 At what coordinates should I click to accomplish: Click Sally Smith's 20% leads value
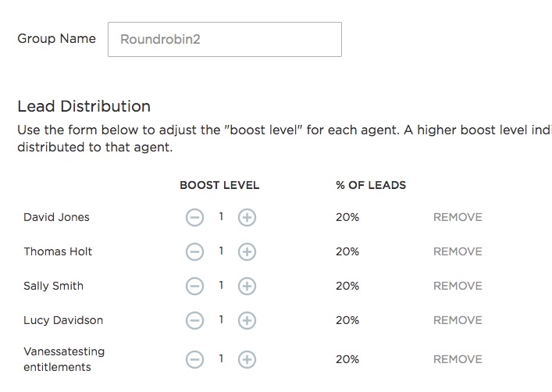click(x=347, y=286)
